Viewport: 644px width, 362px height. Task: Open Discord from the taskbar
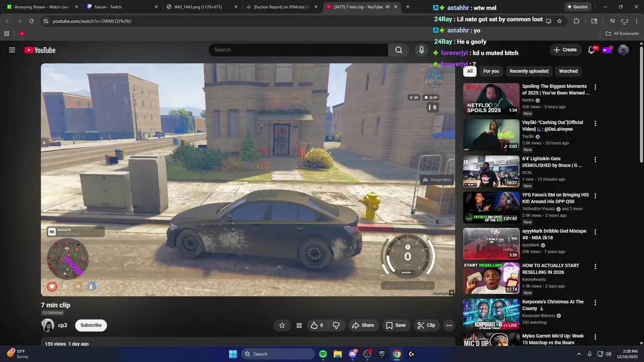(x=353, y=354)
